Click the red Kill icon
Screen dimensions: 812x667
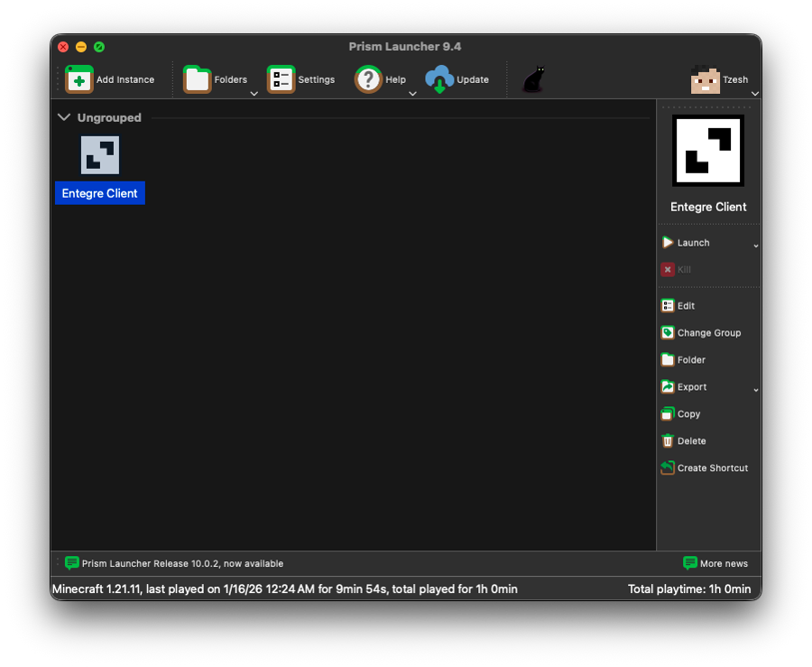click(x=668, y=269)
